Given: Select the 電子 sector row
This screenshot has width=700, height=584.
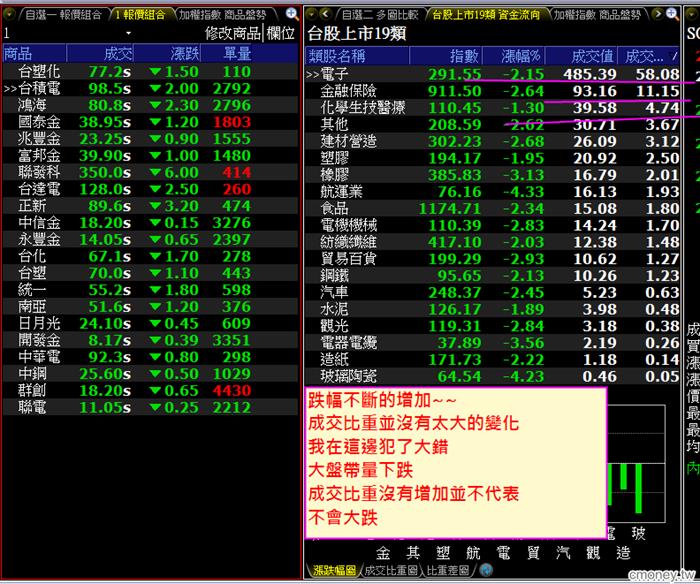Looking at the screenshot, I should (x=493, y=74).
